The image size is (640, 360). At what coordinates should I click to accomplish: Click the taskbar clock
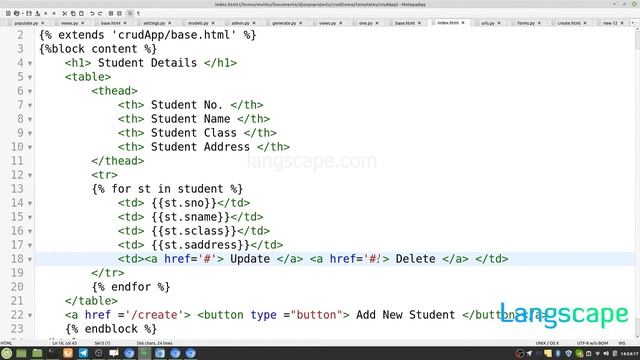click(630, 353)
